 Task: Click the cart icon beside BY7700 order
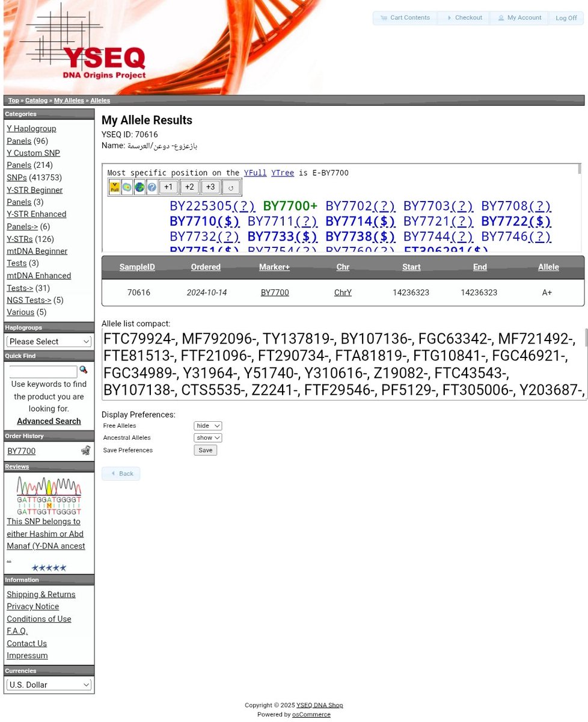pyautogui.click(x=86, y=450)
